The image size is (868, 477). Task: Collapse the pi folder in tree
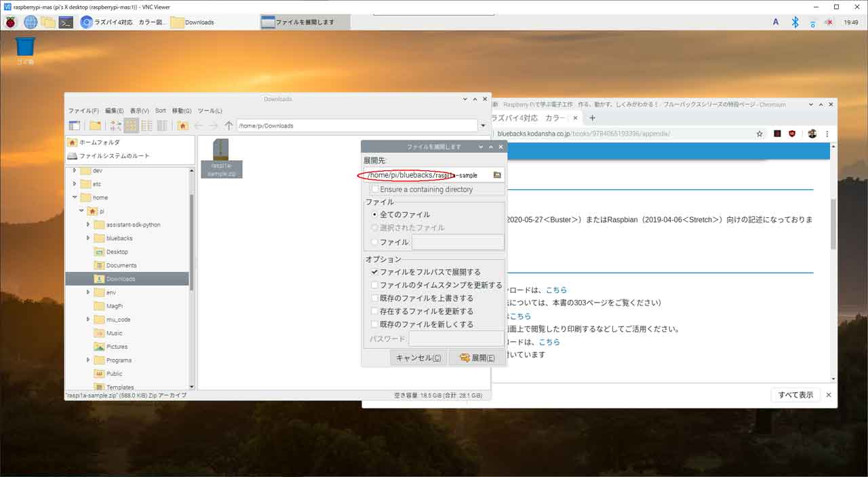click(81, 211)
